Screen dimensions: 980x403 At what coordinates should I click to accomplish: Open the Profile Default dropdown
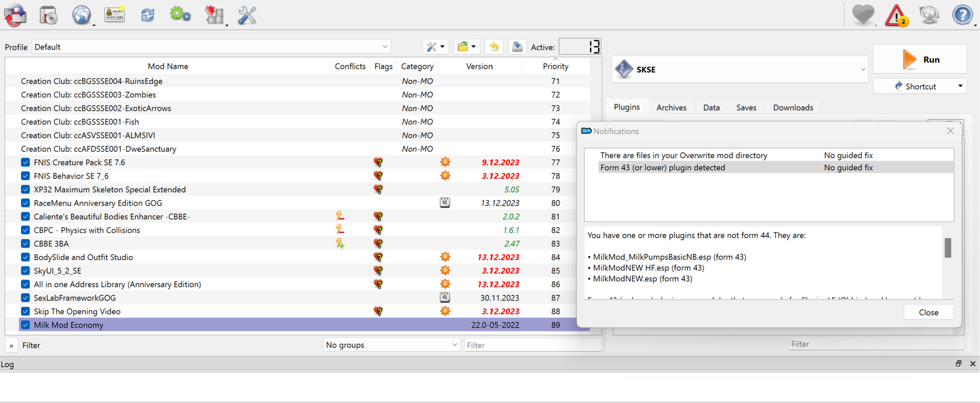(x=211, y=47)
